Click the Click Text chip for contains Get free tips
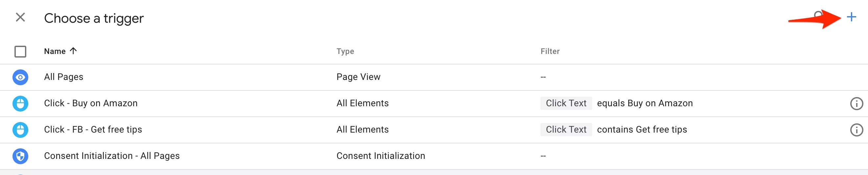Viewport: 868px width, 175px height. tap(566, 130)
